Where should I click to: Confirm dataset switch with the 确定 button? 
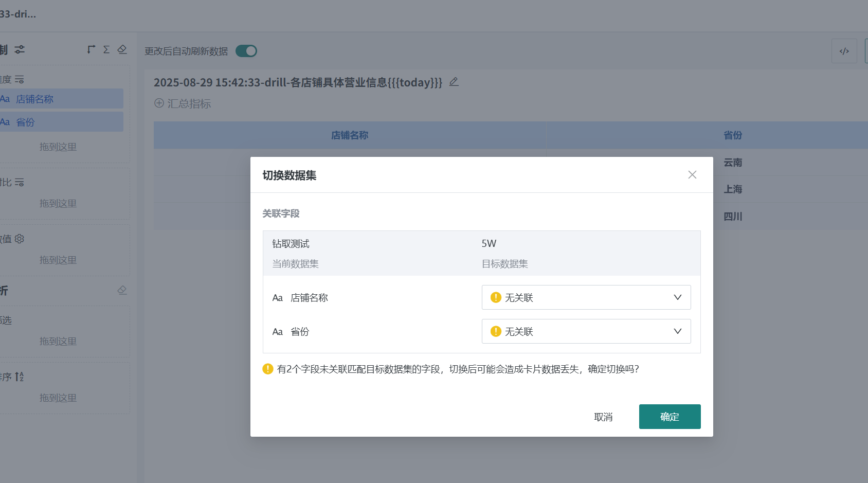click(670, 417)
